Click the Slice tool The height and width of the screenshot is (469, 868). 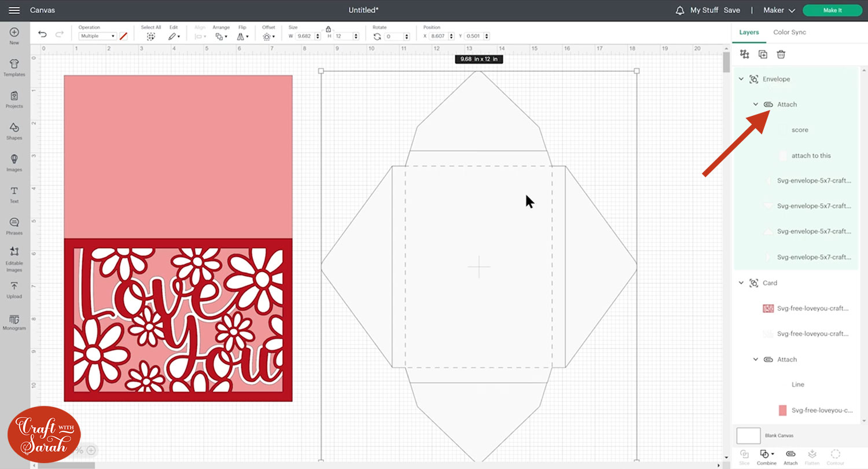pos(744,457)
